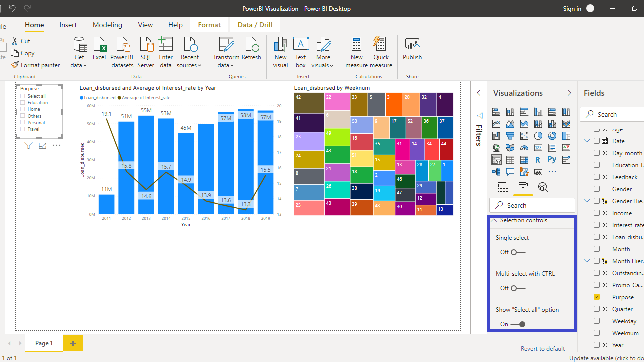The image size is (644, 362).
Task: Expand the Filters pane arrow
Action: (x=479, y=93)
